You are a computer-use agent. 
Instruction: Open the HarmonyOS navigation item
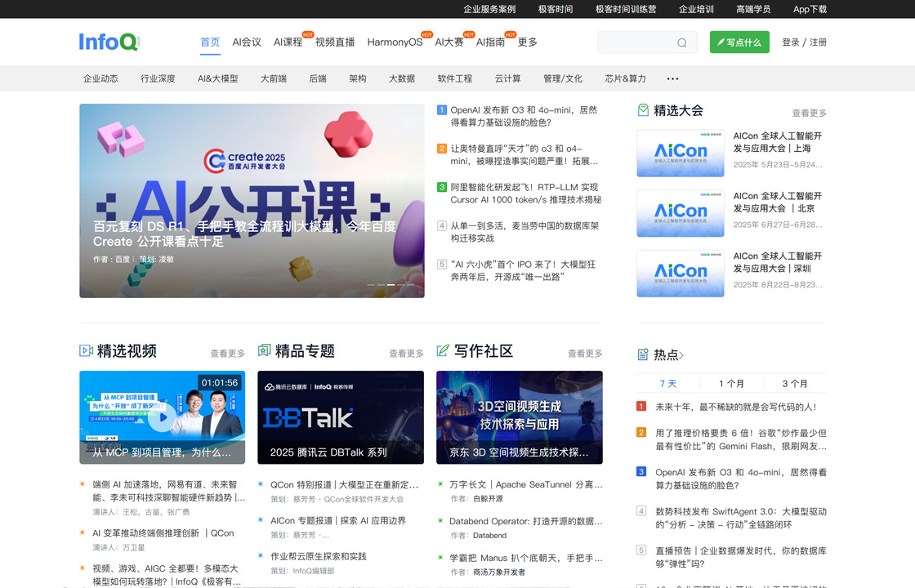click(395, 42)
